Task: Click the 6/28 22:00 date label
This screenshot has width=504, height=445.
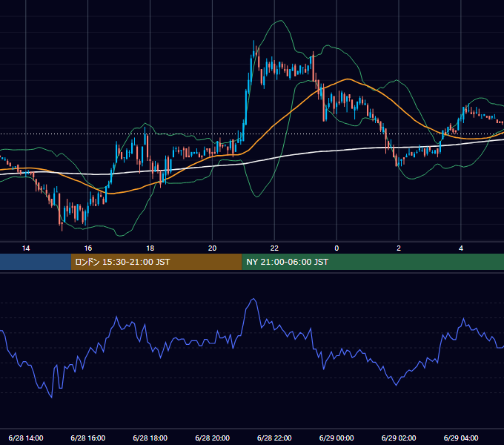Action: [274, 438]
